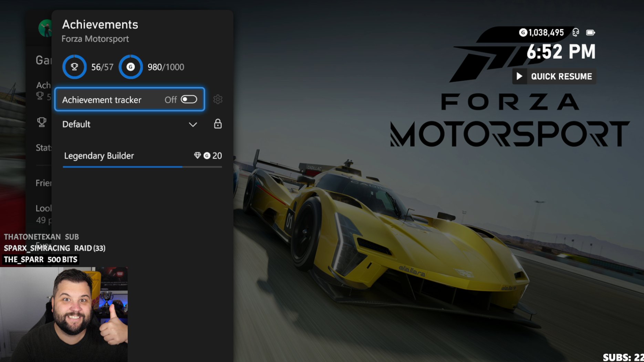Click the profile avatar picture
This screenshot has height=362, width=644.
point(45,28)
